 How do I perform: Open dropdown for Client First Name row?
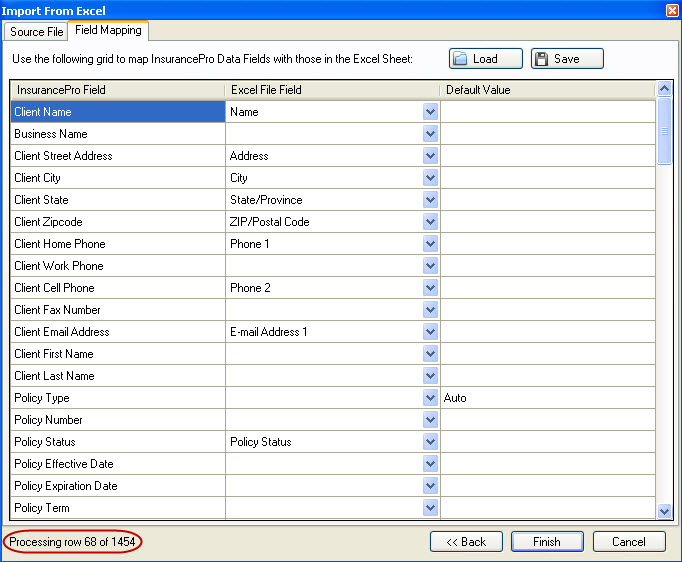point(430,354)
